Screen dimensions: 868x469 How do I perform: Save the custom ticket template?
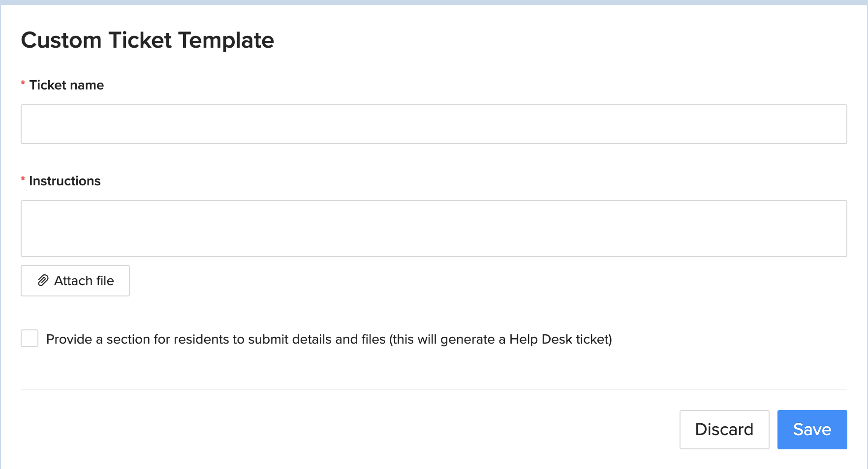click(812, 430)
